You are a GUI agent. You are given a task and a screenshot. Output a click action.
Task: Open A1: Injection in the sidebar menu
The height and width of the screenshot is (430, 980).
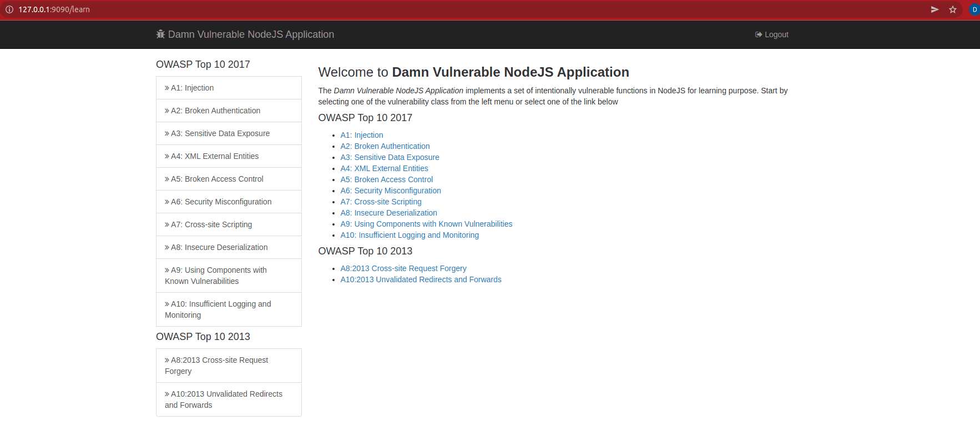[229, 88]
